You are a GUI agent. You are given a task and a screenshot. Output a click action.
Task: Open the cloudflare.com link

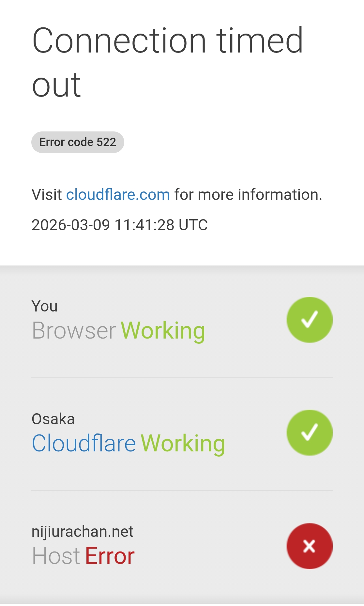click(118, 195)
